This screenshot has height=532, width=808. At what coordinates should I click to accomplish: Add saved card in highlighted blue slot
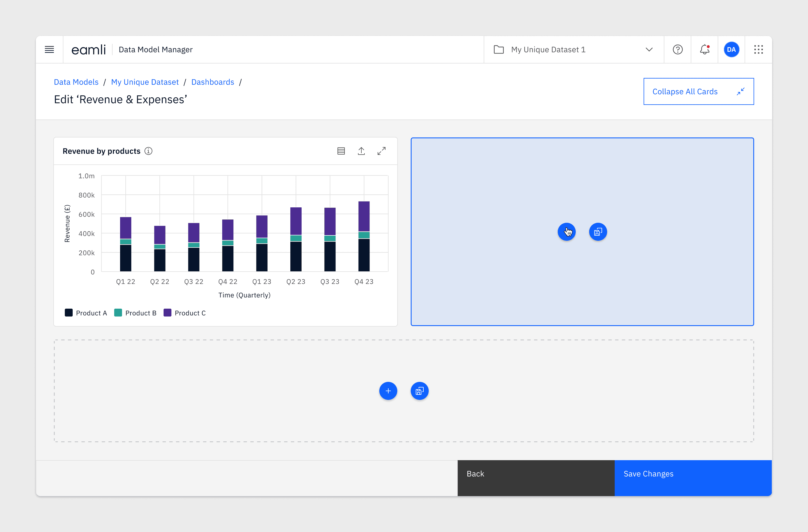[598, 232]
